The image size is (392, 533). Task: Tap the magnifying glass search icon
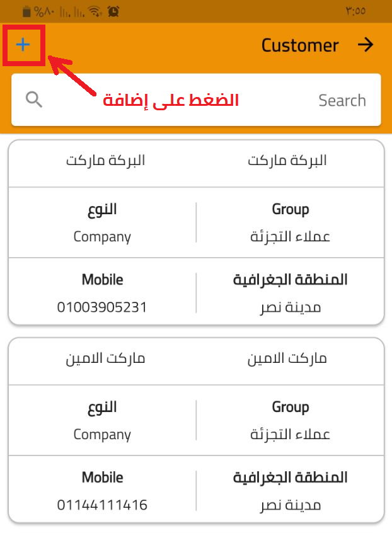tap(34, 100)
